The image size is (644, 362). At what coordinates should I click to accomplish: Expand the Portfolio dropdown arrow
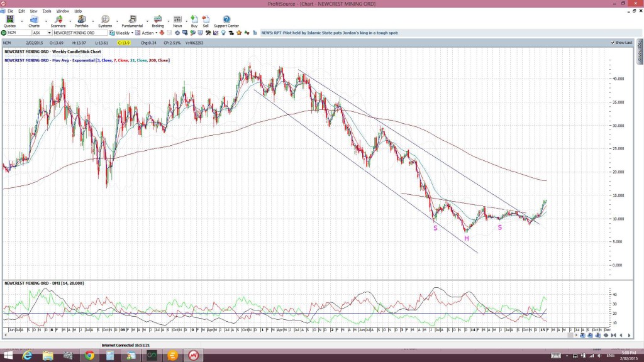93,21
